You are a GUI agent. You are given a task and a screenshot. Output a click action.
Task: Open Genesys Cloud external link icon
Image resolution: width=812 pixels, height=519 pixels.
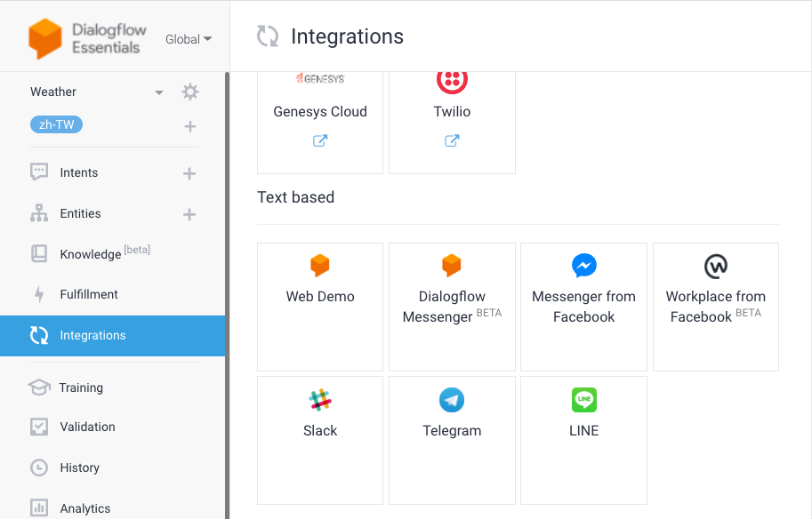click(320, 140)
